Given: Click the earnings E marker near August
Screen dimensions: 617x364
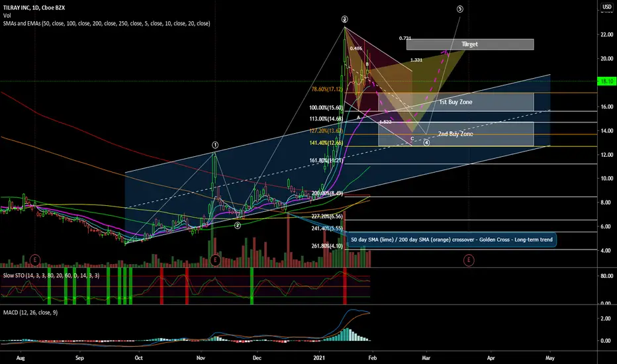Looking at the screenshot, I should (35, 259).
